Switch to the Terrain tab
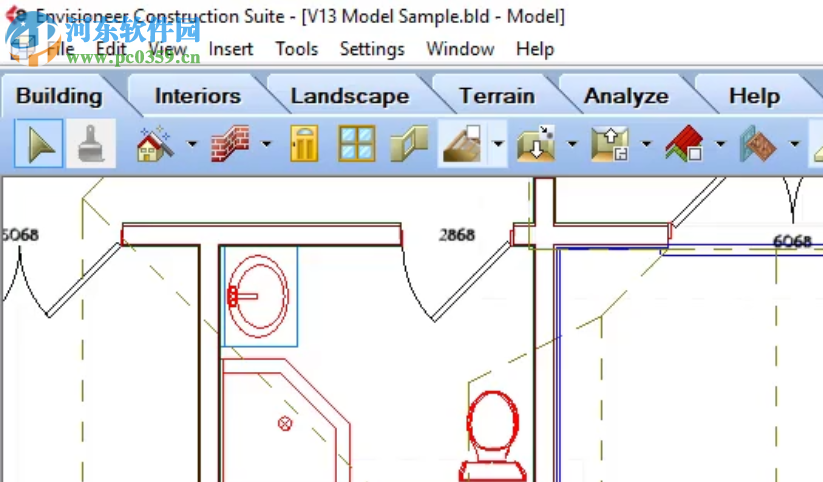 [497, 96]
